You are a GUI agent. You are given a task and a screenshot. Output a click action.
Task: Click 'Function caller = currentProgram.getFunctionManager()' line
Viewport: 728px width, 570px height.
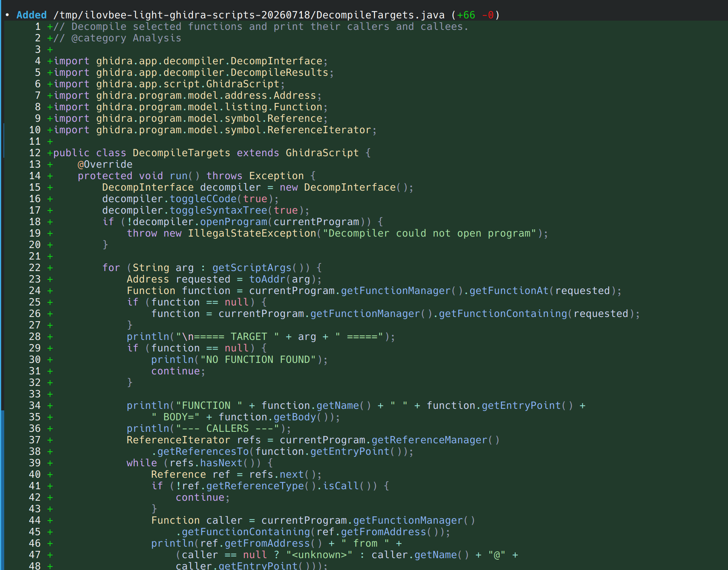coord(313,520)
